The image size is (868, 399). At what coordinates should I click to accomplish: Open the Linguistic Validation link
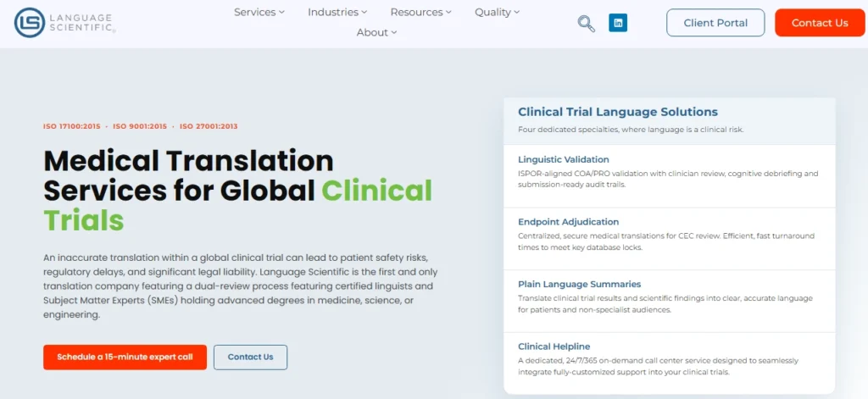564,159
